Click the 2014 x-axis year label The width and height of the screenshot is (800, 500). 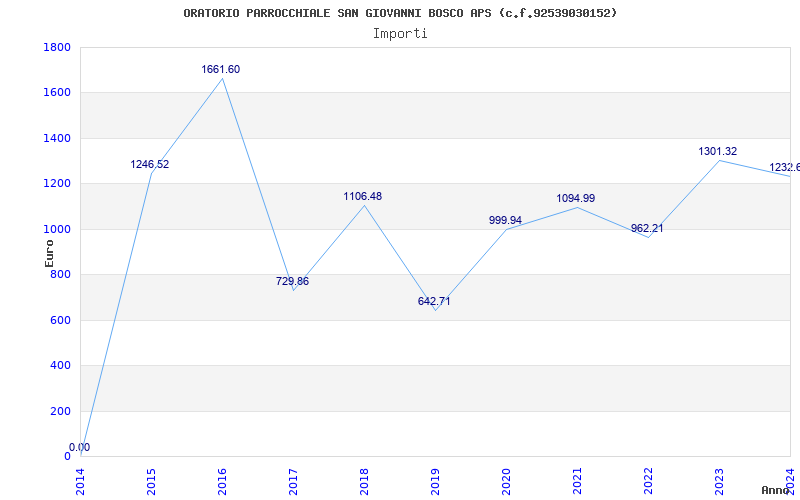[81, 482]
